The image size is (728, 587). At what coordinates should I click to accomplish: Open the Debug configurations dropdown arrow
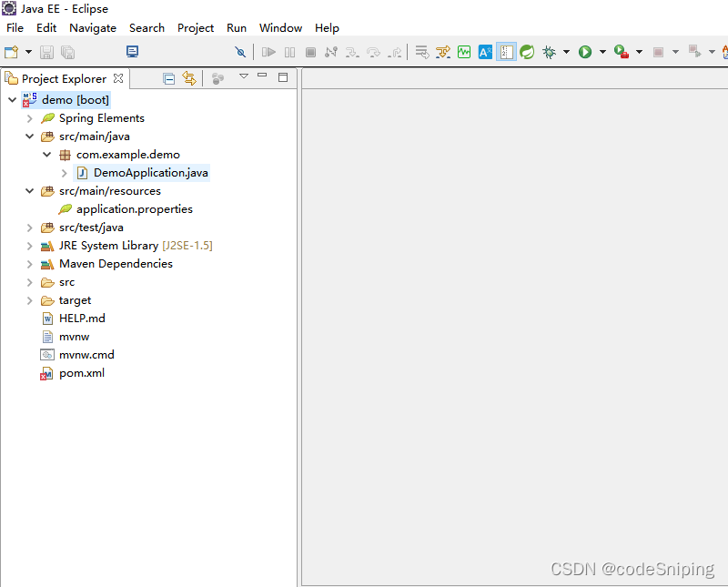click(566, 52)
